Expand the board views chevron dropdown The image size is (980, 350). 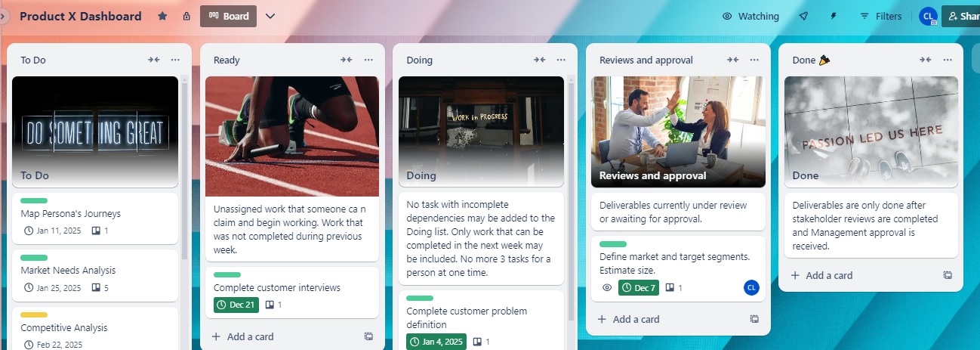tap(270, 16)
